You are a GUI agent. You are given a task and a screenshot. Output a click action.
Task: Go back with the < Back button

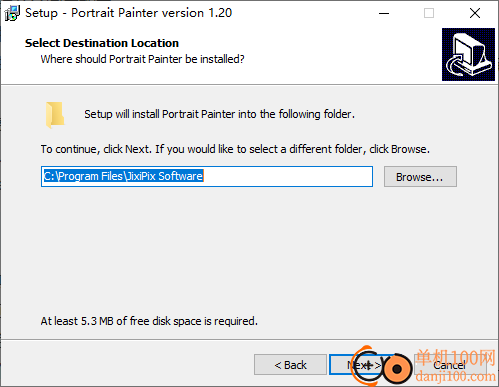click(x=290, y=365)
